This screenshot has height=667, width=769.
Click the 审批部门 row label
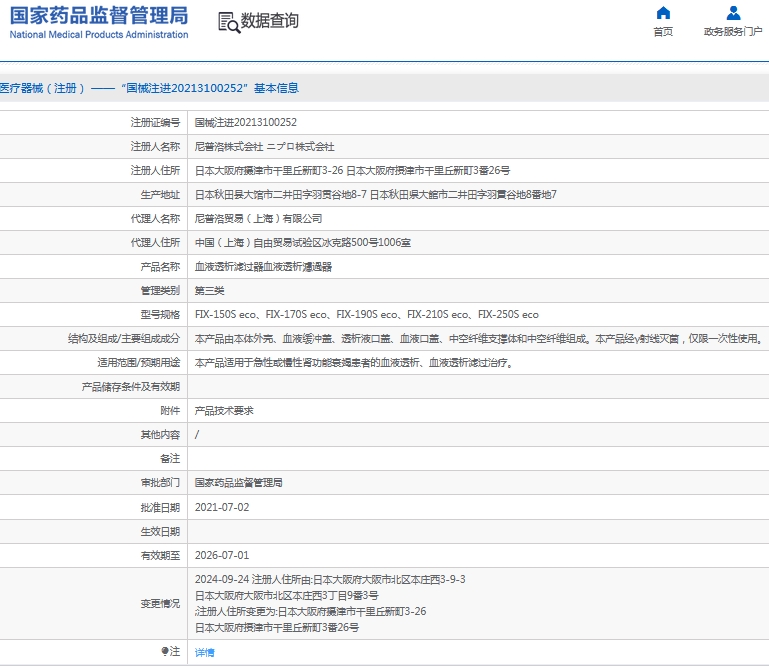[x=160, y=483]
